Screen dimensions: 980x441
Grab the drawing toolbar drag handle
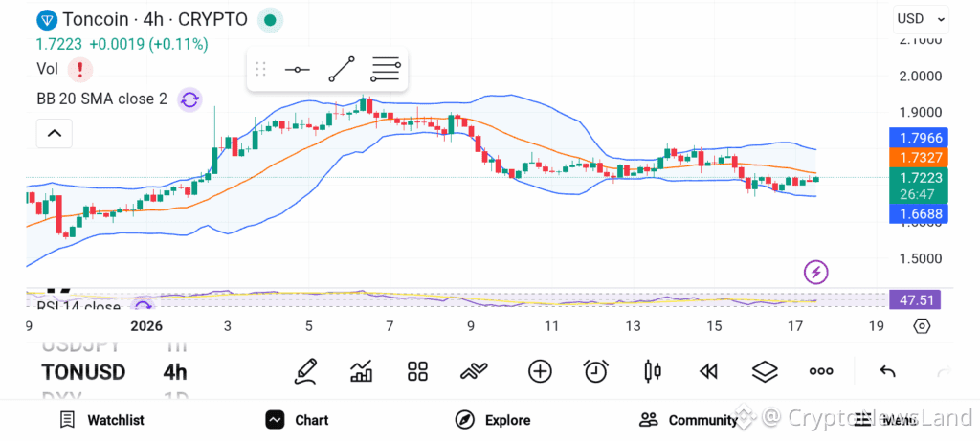pyautogui.click(x=261, y=69)
